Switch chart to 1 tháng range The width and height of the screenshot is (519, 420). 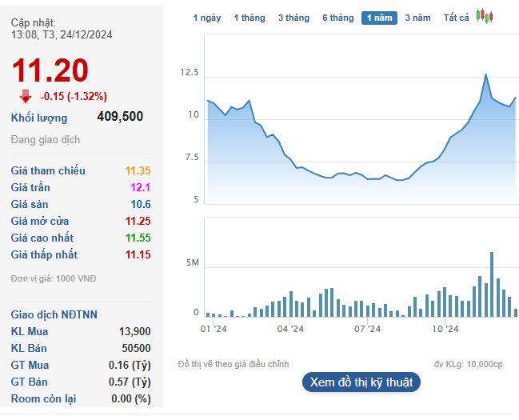[x=249, y=18]
